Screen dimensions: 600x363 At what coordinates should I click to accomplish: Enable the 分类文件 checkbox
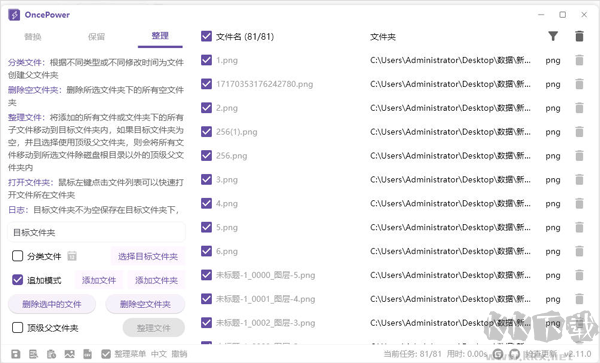point(18,256)
